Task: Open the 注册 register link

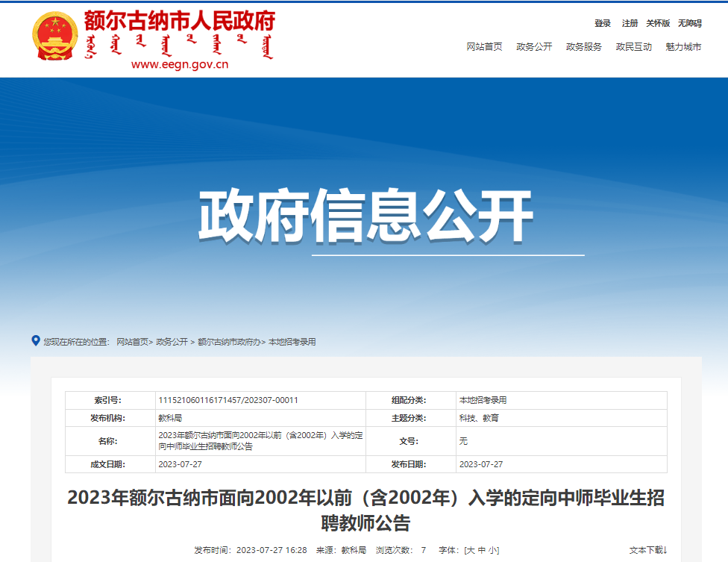Action: pos(630,23)
